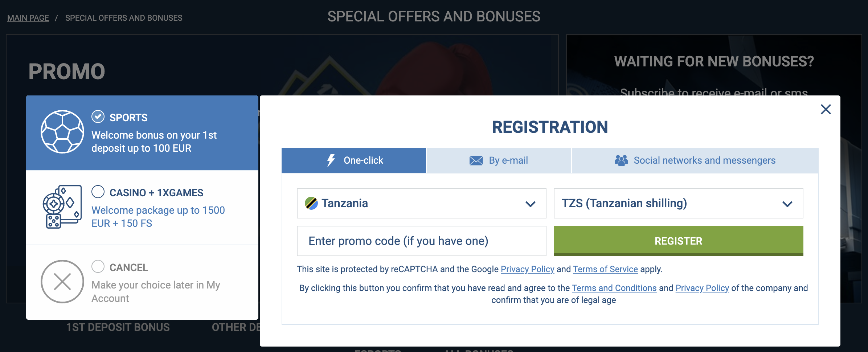Select the CANCEL radio button
868x352 pixels.
click(x=97, y=267)
